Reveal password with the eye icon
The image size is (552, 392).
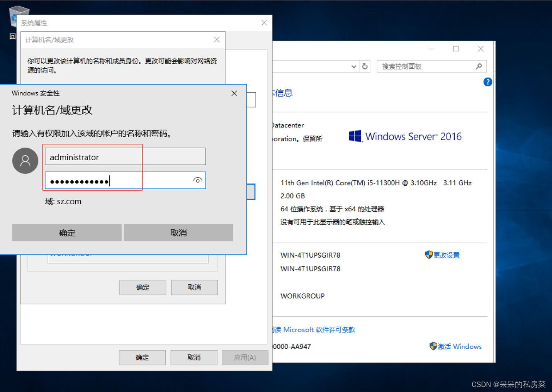pos(197,180)
